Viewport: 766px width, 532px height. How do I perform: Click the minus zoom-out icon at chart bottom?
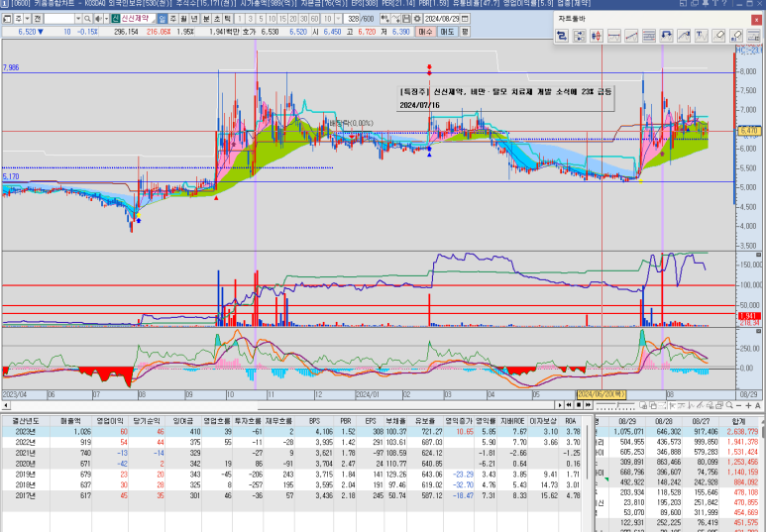pyautogui.click(x=738, y=405)
